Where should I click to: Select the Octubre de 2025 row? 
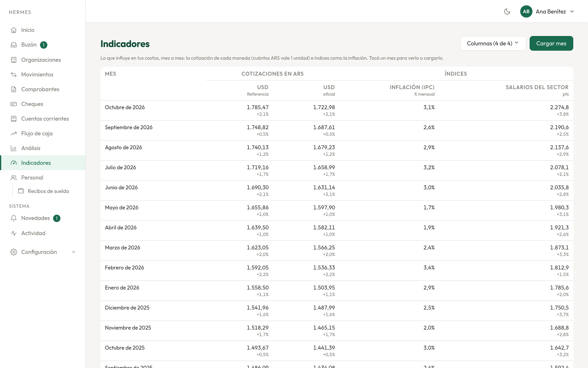pos(337,351)
